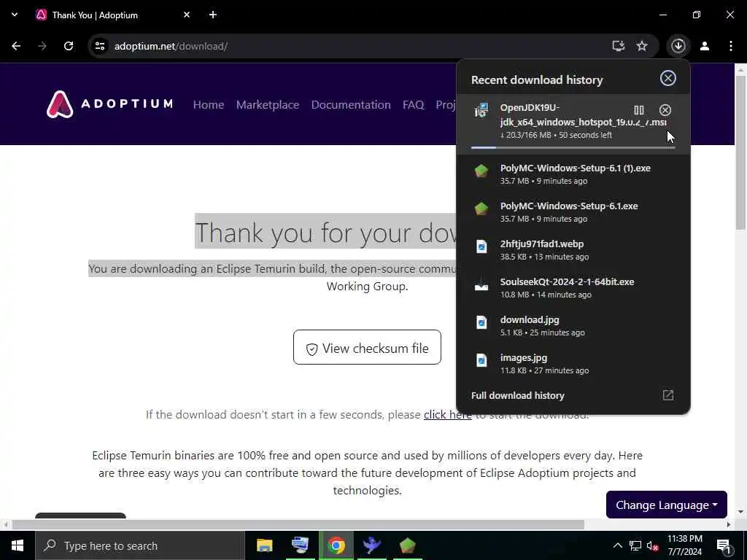
Task: Click the OpenJDK19U download progress bar
Action: click(x=573, y=147)
